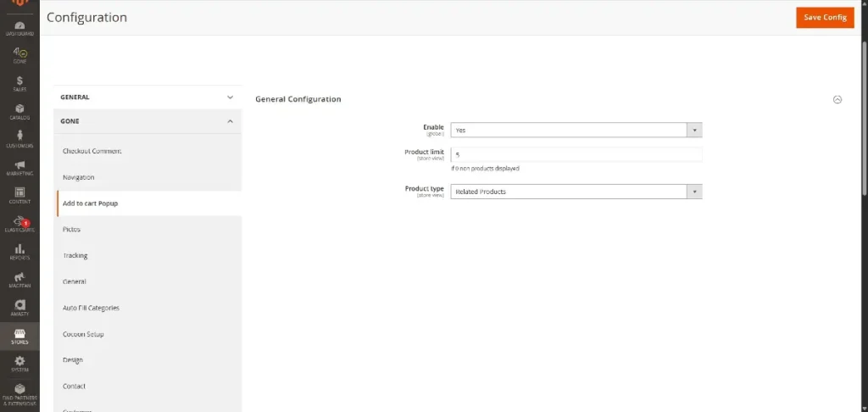This screenshot has width=868, height=412.
Task: Open the Dashboard menu icon
Action: pyautogui.click(x=19, y=29)
